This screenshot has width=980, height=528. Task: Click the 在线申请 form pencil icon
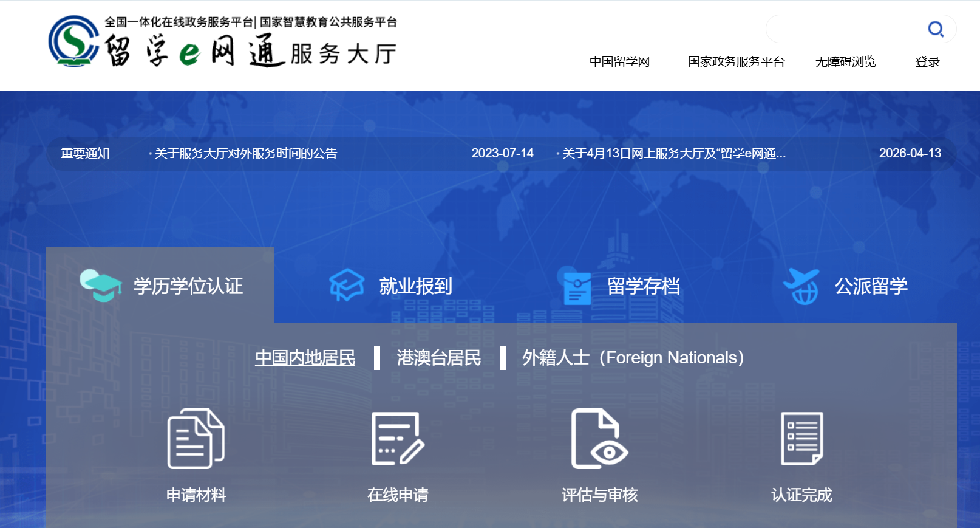tap(398, 439)
